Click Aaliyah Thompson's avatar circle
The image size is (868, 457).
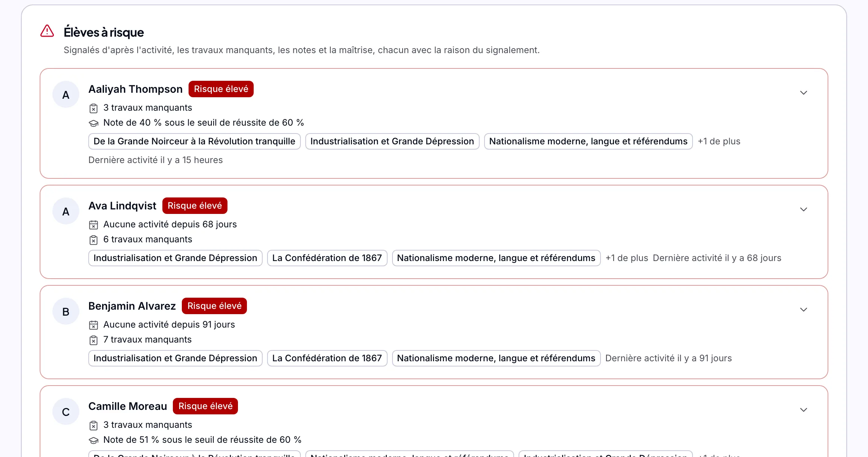click(x=66, y=95)
